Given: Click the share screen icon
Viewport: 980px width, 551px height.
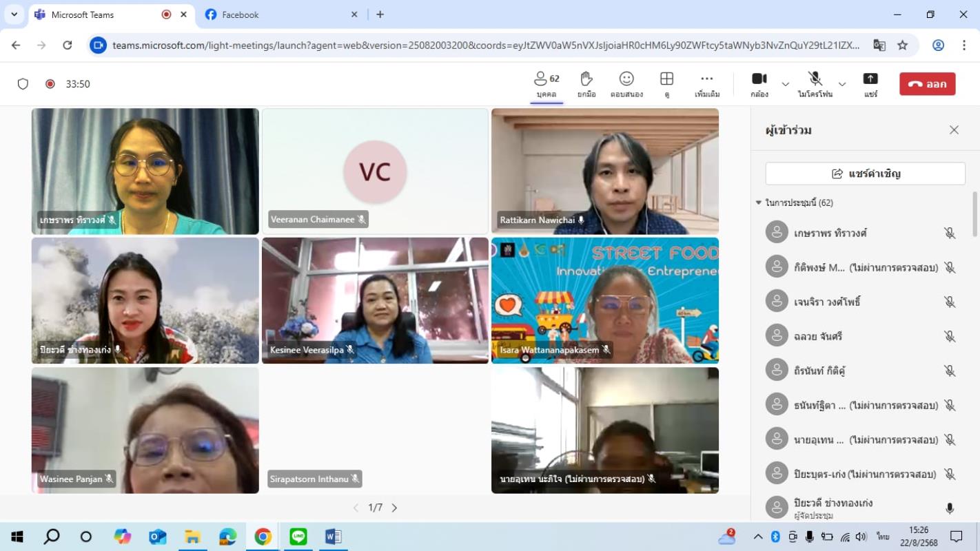Looking at the screenshot, I should pyautogui.click(x=870, y=79).
